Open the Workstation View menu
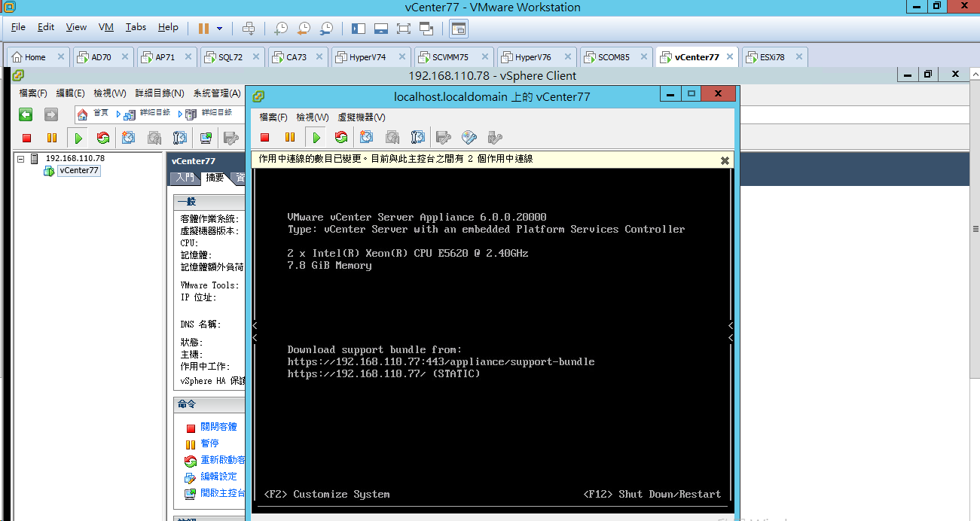The height and width of the screenshot is (521, 980). coord(76,27)
